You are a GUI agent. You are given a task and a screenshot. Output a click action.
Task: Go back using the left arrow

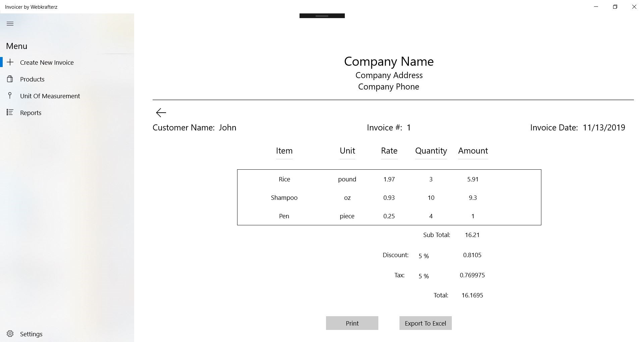pyautogui.click(x=161, y=113)
